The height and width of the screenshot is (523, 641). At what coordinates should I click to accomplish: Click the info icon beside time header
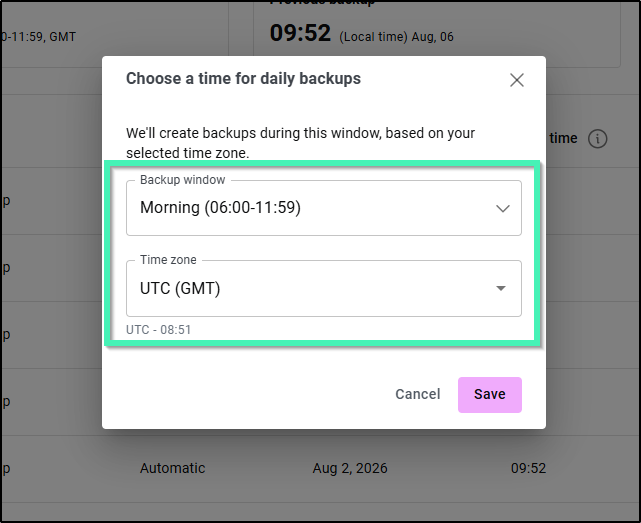(x=597, y=139)
